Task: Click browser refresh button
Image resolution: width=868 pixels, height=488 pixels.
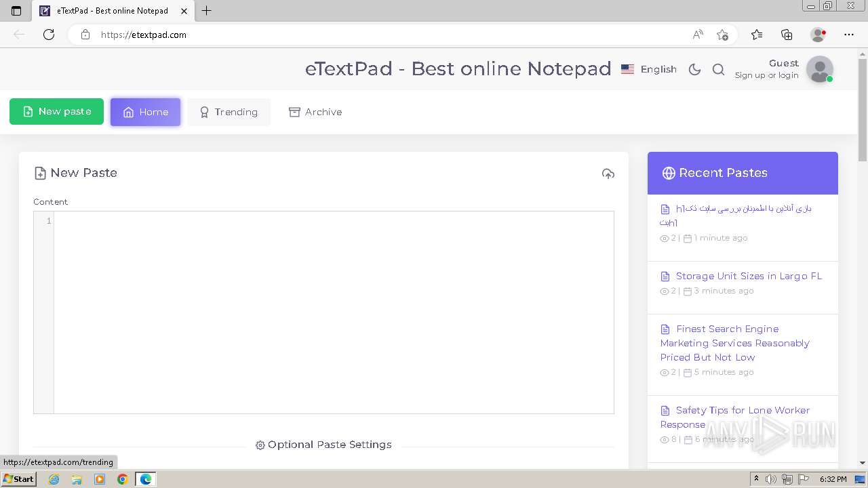Action: click(x=49, y=35)
